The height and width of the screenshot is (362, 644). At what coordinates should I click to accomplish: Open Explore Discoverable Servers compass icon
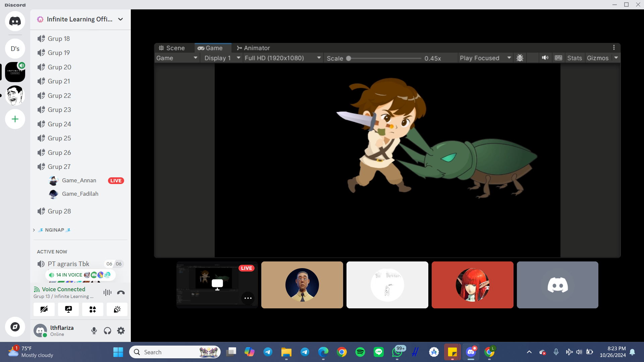pyautogui.click(x=15, y=327)
